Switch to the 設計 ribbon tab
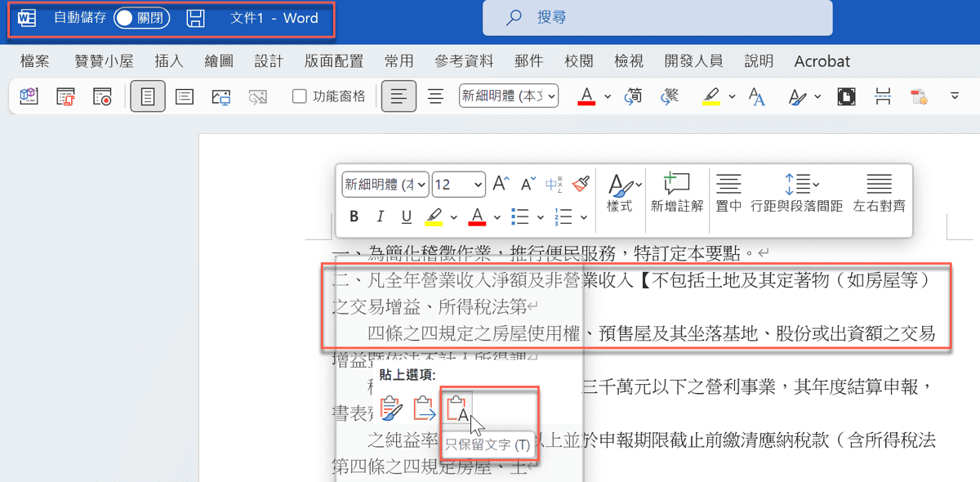The width and height of the screenshot is (980, 482). [x=269, y=61]
